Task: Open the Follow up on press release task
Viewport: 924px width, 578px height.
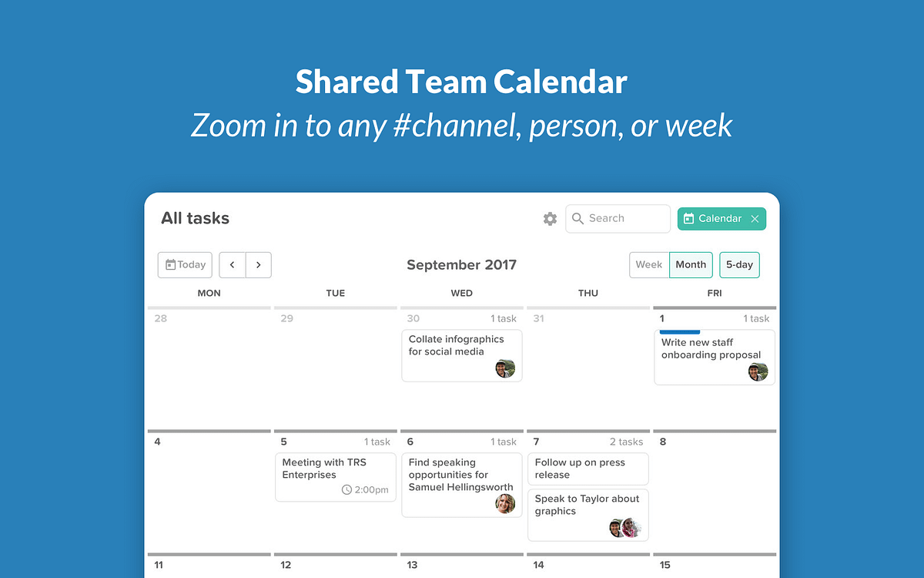Action: pos(588,469)
